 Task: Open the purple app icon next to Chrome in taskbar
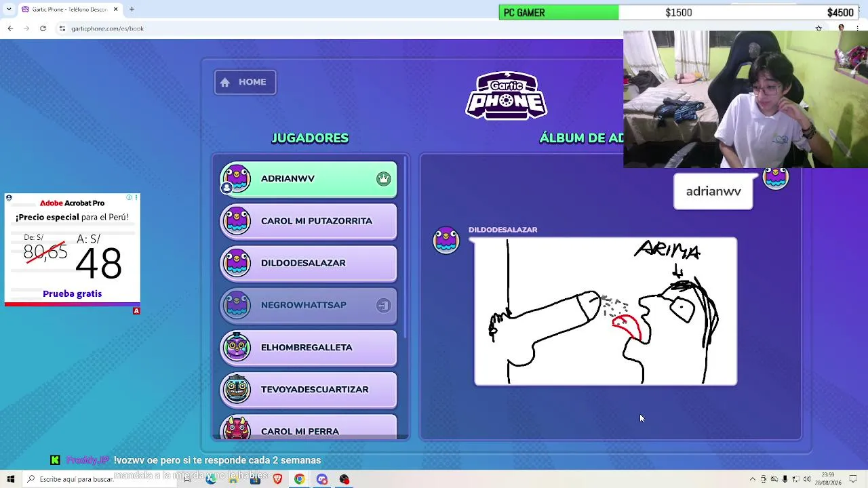point(322,479)
